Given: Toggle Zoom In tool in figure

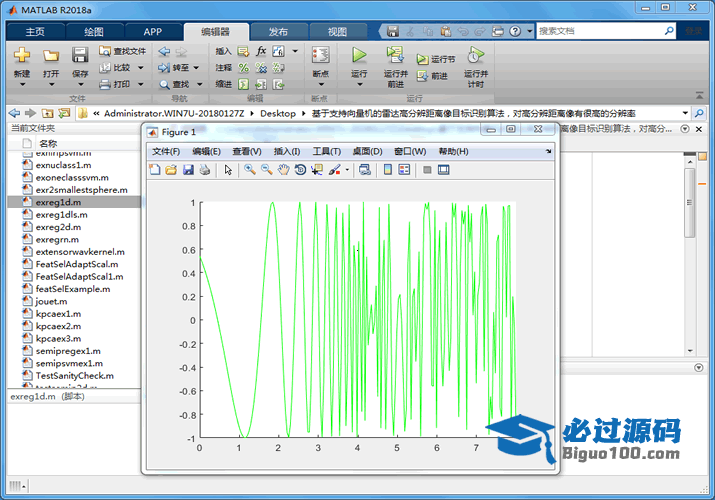Looking at the screenshot, I should point(249,170).
